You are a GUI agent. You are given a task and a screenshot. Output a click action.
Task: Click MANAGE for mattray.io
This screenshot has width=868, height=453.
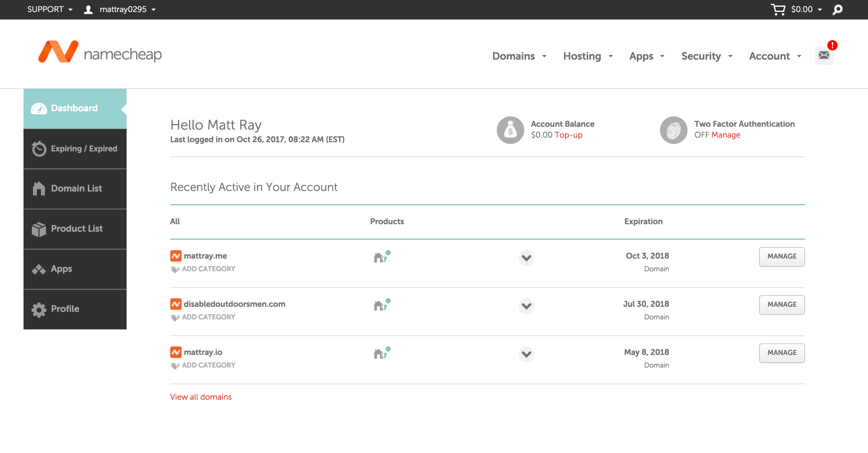point(782,353)
